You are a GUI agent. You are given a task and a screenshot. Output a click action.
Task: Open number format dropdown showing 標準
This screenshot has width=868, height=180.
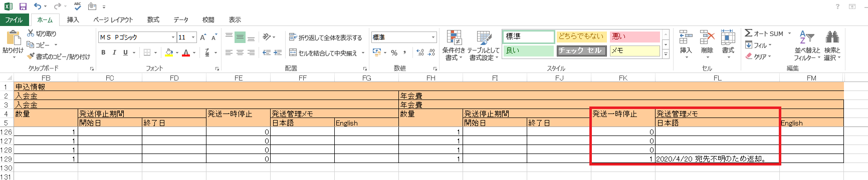pos(433,37)
